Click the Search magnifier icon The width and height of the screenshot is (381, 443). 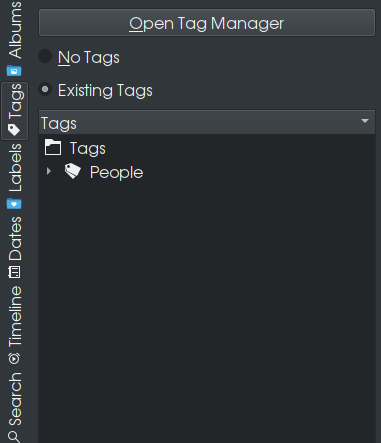[x=14, y=437]
